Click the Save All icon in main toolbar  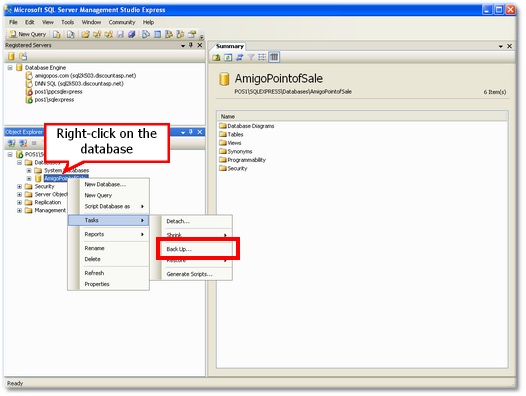pos(132,34)
